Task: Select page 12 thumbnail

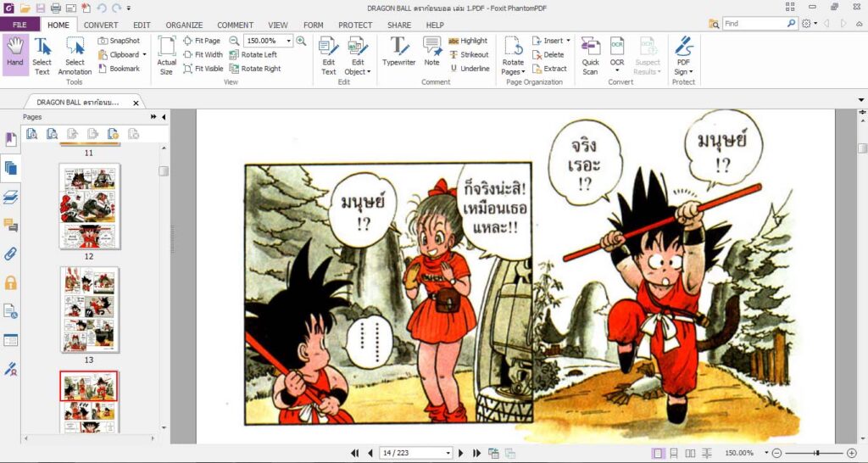Action: pyautogui.click(x=89, y=206)
